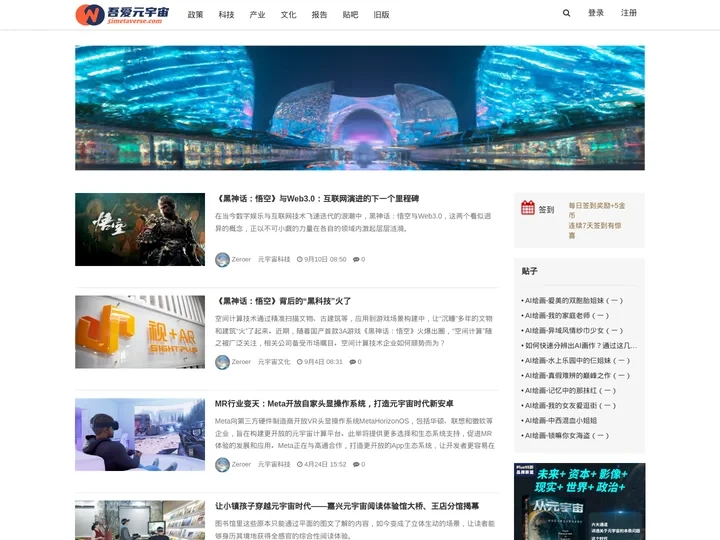Click the 签到 sign-in button
The width and height of the screenshot is (720, 540).
(546, 210)
